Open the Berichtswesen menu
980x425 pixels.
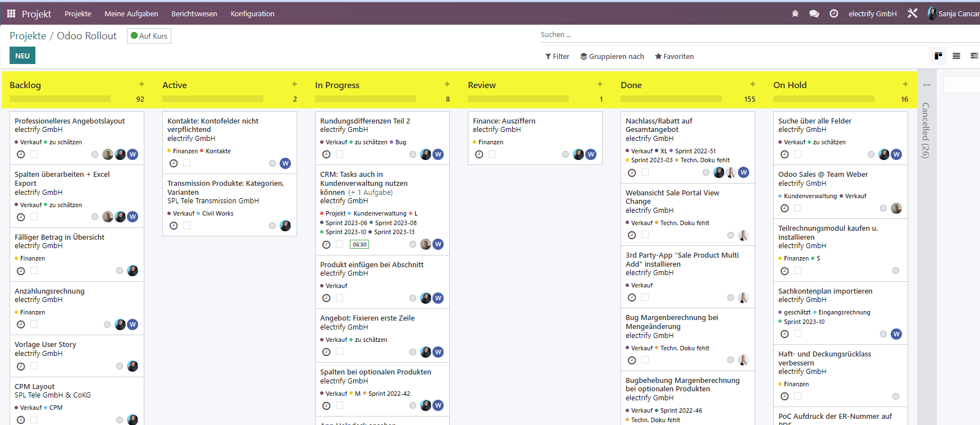pos(194,13)
